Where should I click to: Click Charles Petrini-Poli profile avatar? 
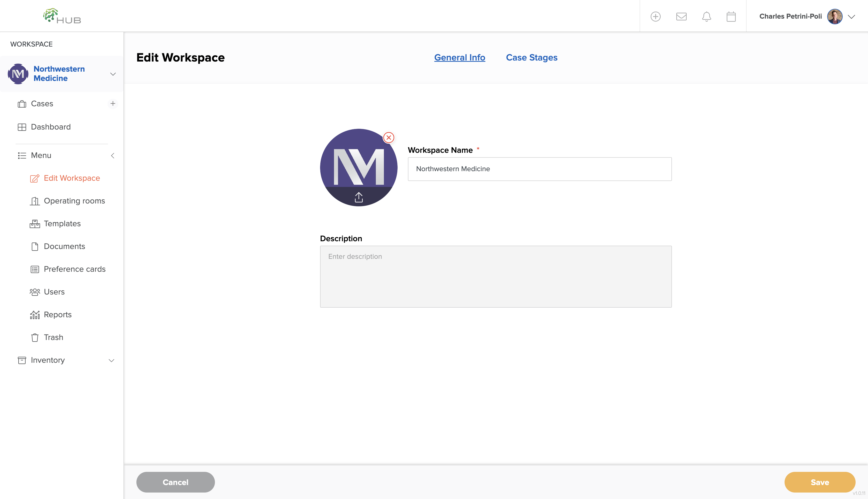(x=835, y=17)
